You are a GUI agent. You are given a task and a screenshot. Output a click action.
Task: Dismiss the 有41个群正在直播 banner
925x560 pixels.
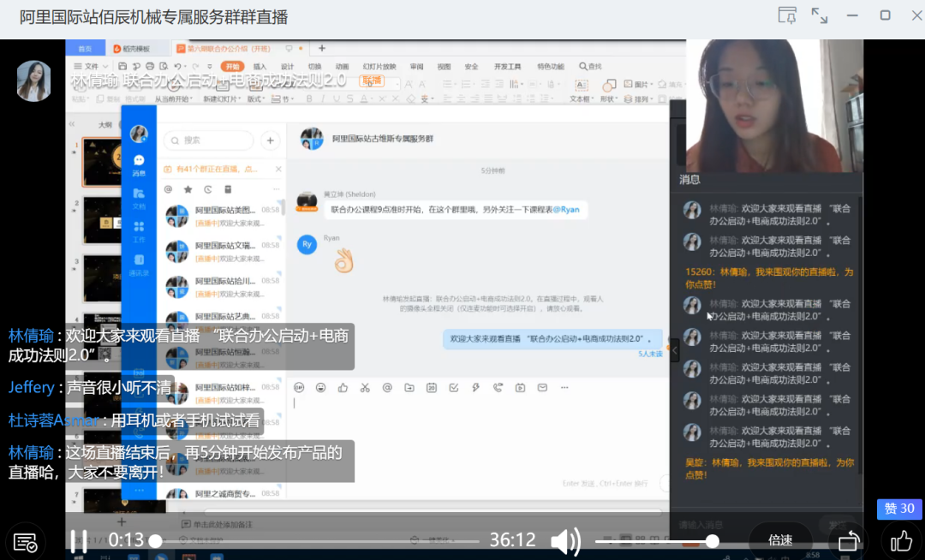(x=278, y=170)
